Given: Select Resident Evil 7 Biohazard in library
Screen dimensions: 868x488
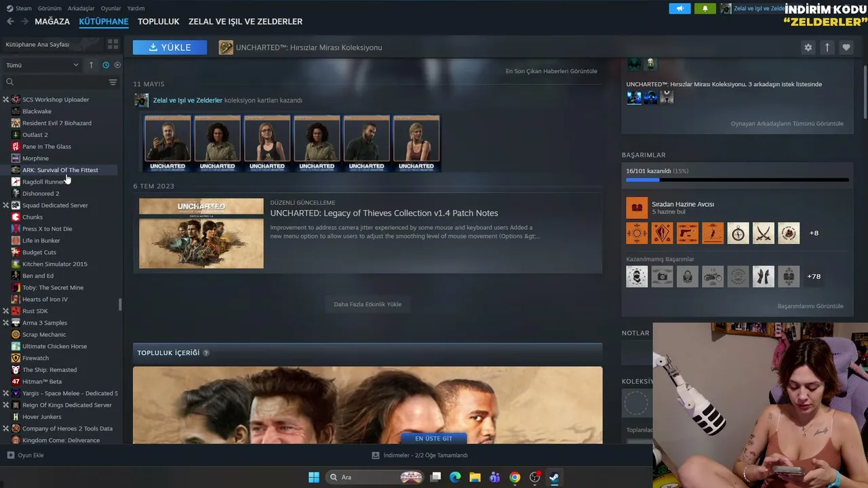Looking at the screenshot, I should [57, 123].
